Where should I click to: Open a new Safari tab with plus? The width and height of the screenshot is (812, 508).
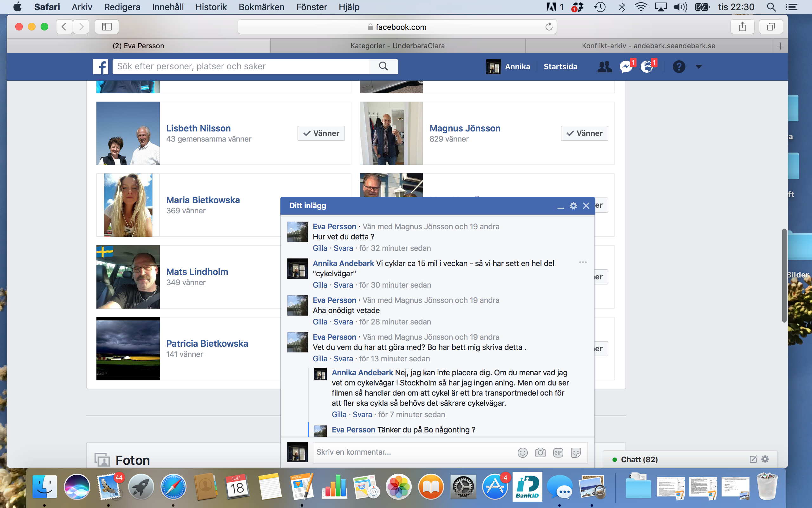[x=781, y=46]
